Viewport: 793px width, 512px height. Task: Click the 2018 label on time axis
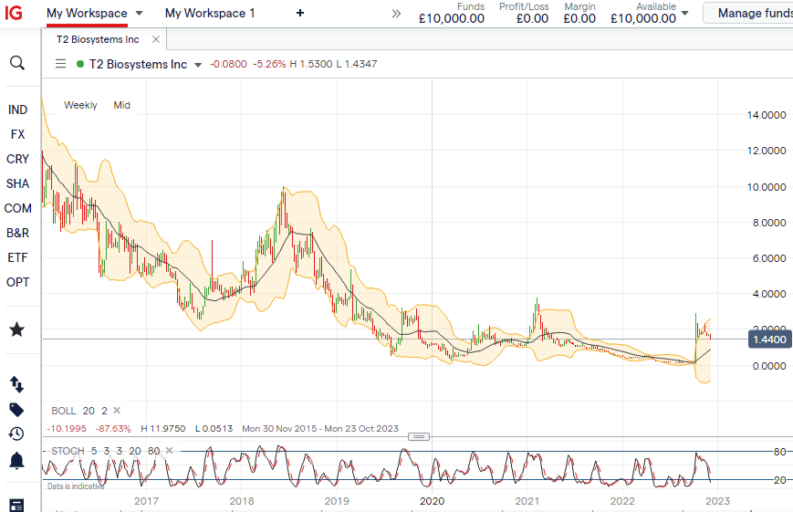242,501
